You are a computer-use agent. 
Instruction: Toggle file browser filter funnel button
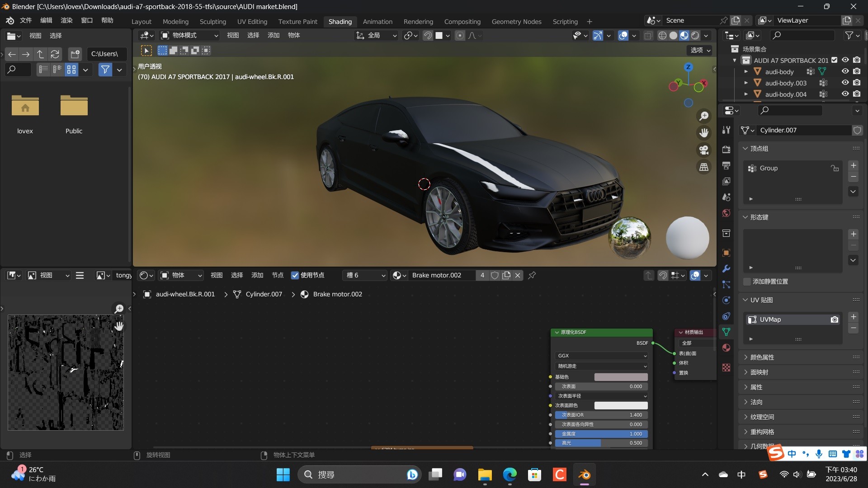tap(105, 70)
